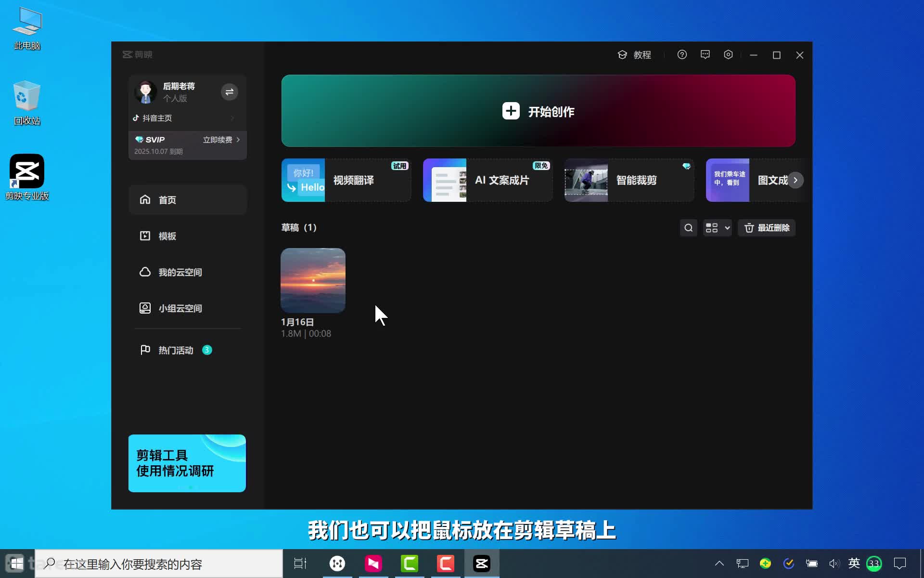Select 回收站 recycle bin desktop icon
Image resolution: width=924 pixels, height=578 pixels.
(x=27, y=104)
